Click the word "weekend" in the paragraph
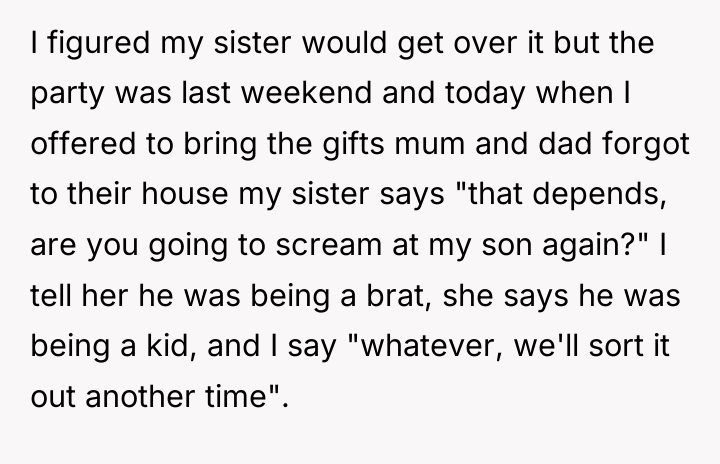Screen dimensions: 720x464 [x=306, y=93]
